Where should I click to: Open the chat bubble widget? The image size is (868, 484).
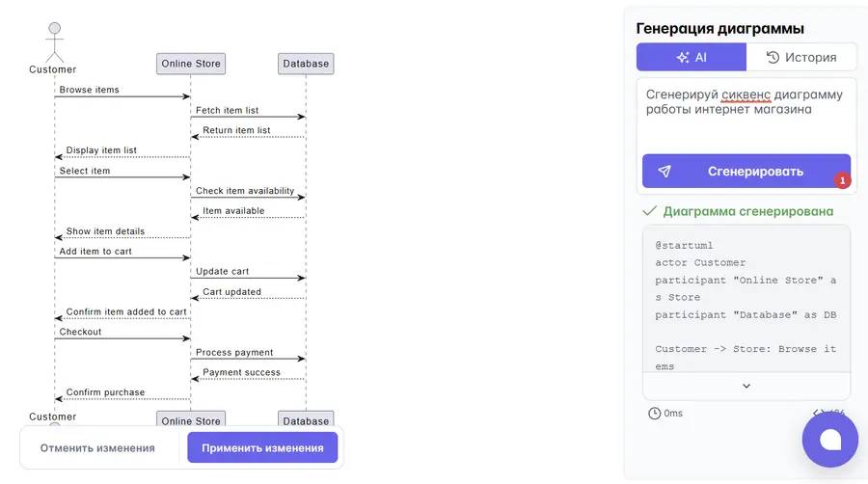(829, 440)
